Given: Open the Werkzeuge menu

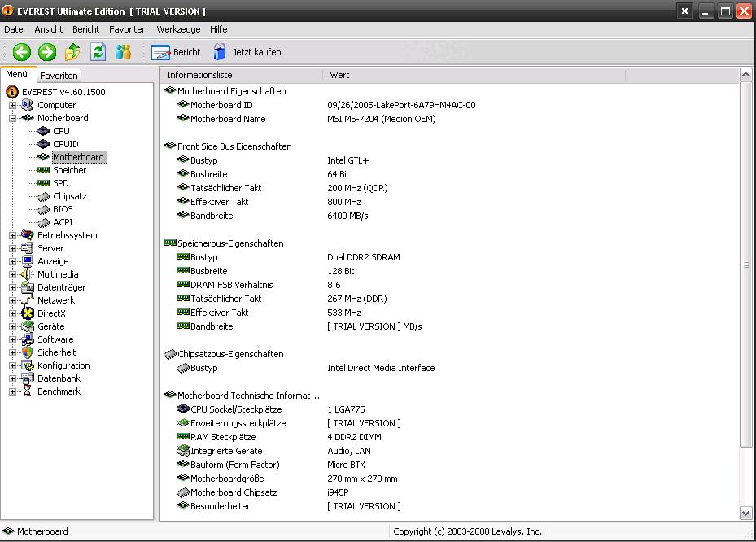Looking at the screenshot, I should point(178,29).
